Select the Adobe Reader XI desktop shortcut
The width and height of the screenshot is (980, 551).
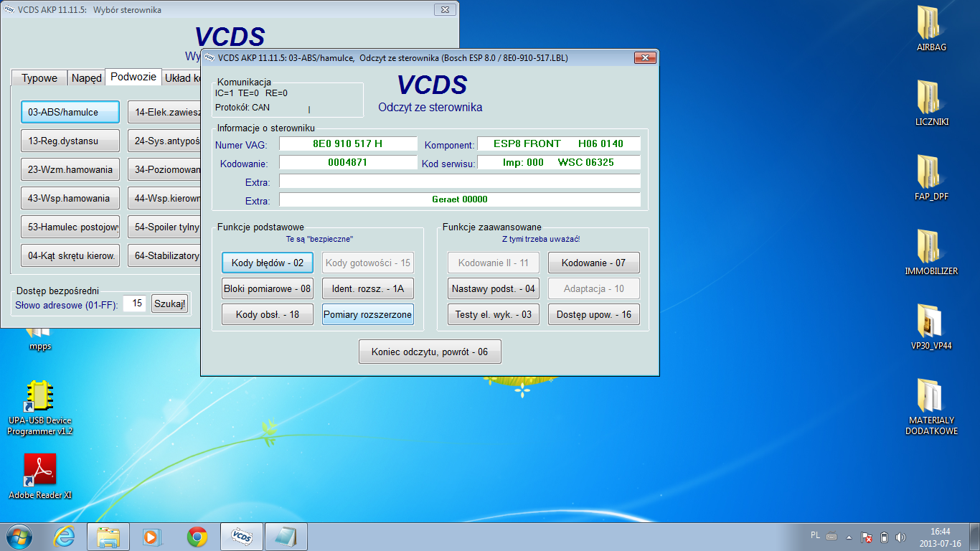coord(40,476)
